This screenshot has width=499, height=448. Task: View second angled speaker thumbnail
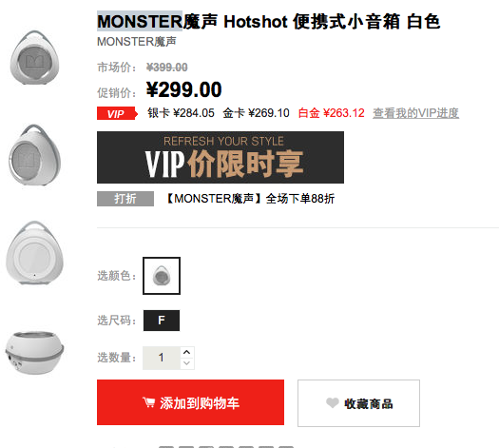pyautogui.click(x=34, y=155)
